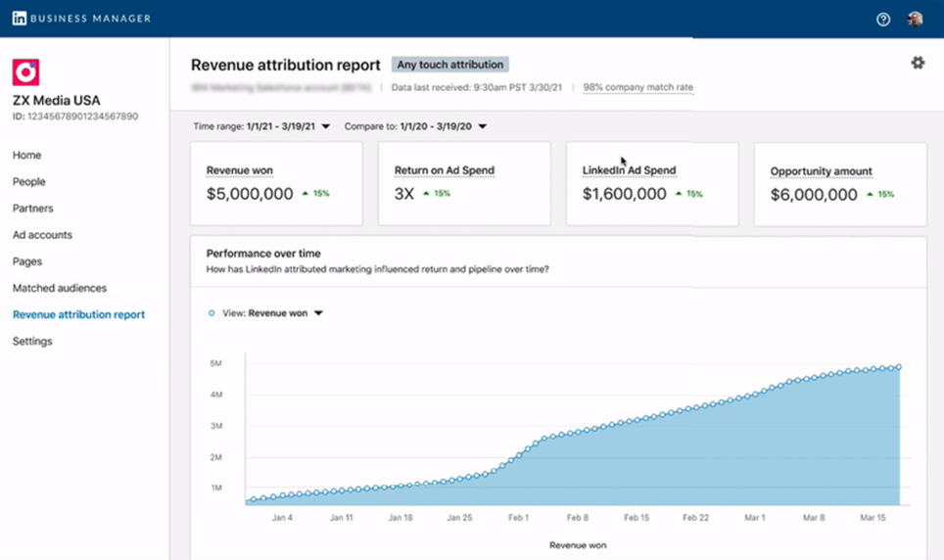The width and height of the screenshot is (944, 560).
Task: Open Partners in the sidebar
Action: click(33, 209)
